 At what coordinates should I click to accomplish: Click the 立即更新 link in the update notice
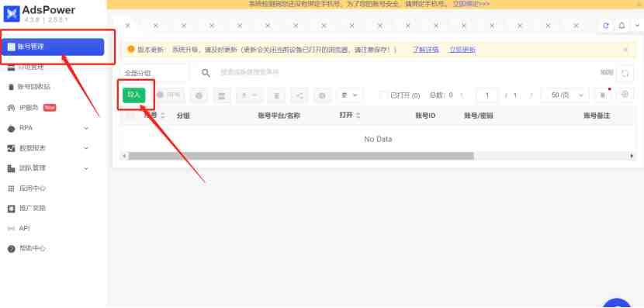click(462, 50)
